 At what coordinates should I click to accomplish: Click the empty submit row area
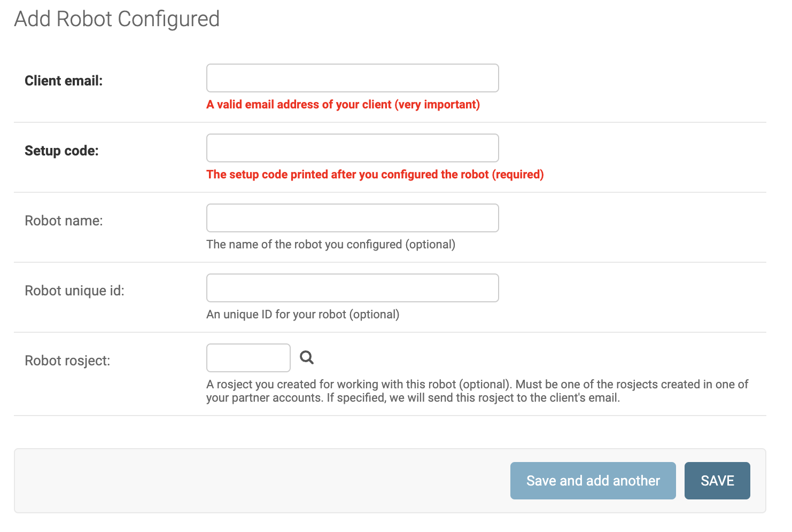point(262,481)
